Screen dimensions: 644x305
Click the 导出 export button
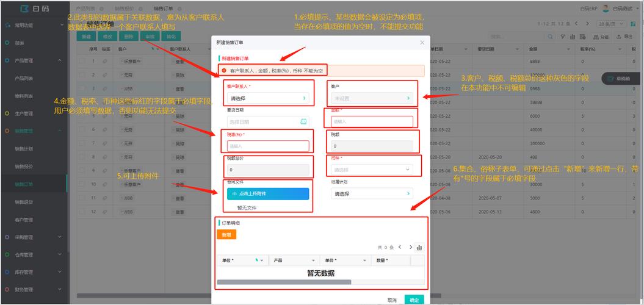[x=625, y=37]
